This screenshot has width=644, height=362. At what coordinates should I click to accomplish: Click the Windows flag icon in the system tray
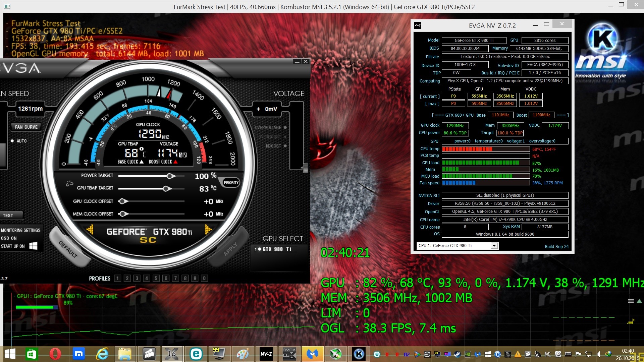(x=488, y=354)
